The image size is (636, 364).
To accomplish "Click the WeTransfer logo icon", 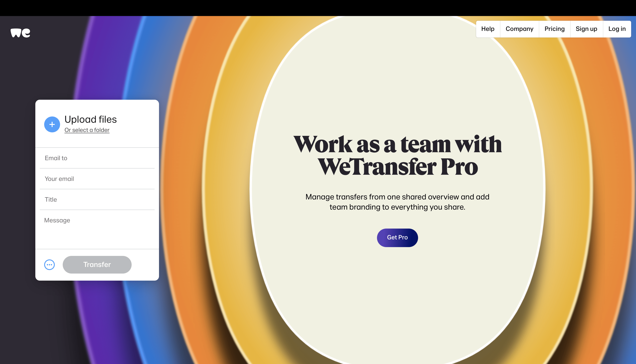I will pos(20,33).
